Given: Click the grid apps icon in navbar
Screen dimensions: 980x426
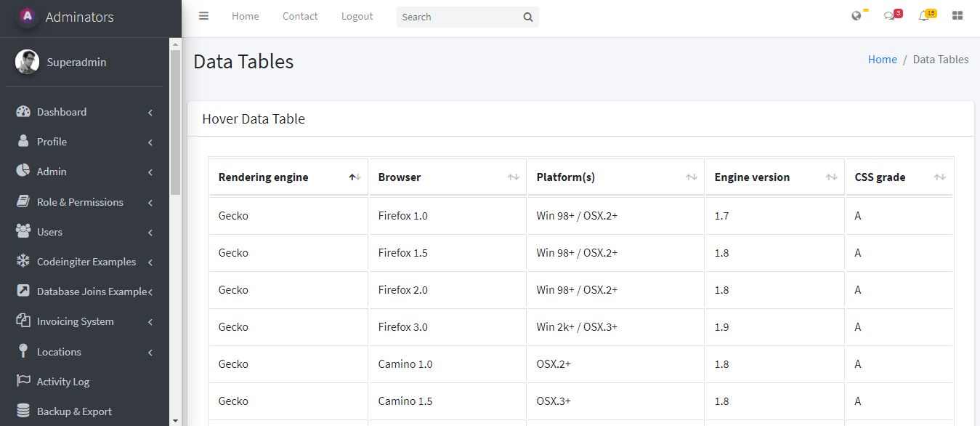Looking at the screenshot, I should [x=957, y=16].
